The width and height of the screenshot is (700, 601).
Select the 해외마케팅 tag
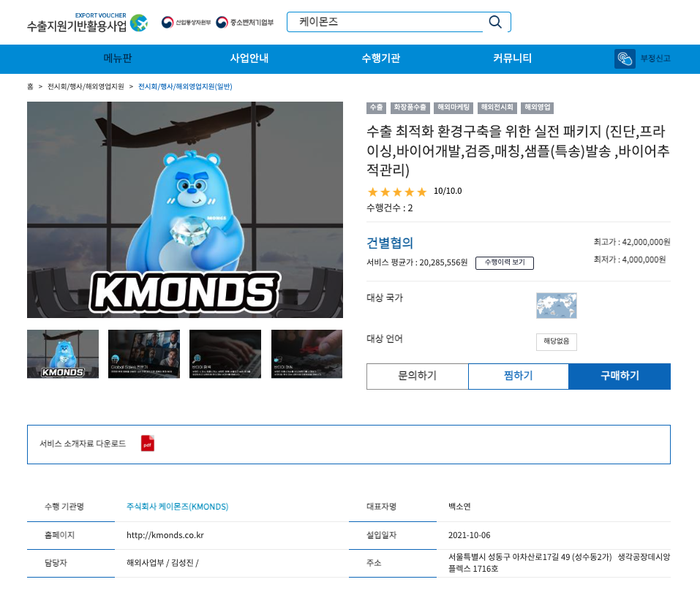coord(454,107)
